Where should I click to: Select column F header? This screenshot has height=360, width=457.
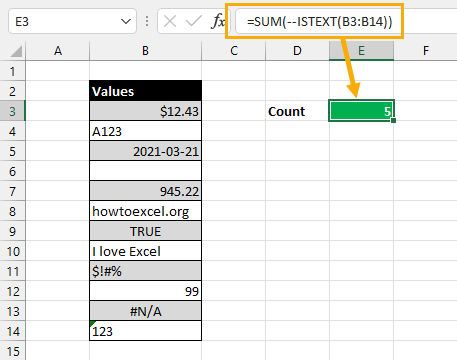tap(426, 51)
